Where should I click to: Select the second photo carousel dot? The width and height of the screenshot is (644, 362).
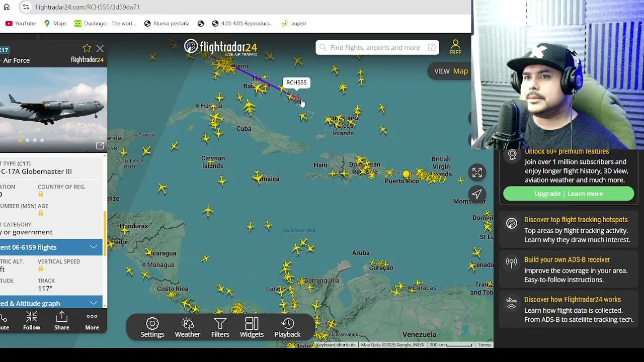(27, 140)
